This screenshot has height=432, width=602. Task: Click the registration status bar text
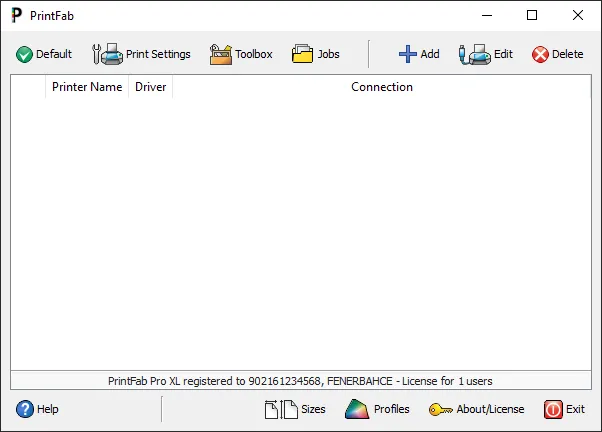click(x=300, y=381)
